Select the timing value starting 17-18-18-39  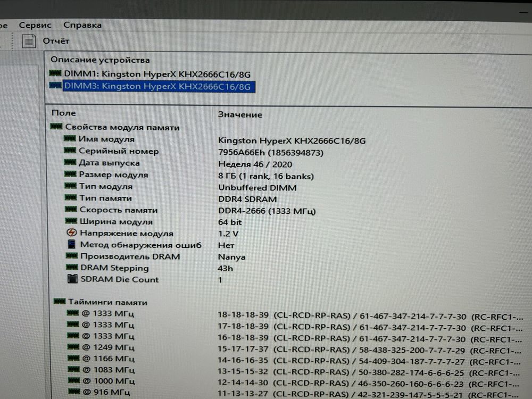(x=370, y=327)
